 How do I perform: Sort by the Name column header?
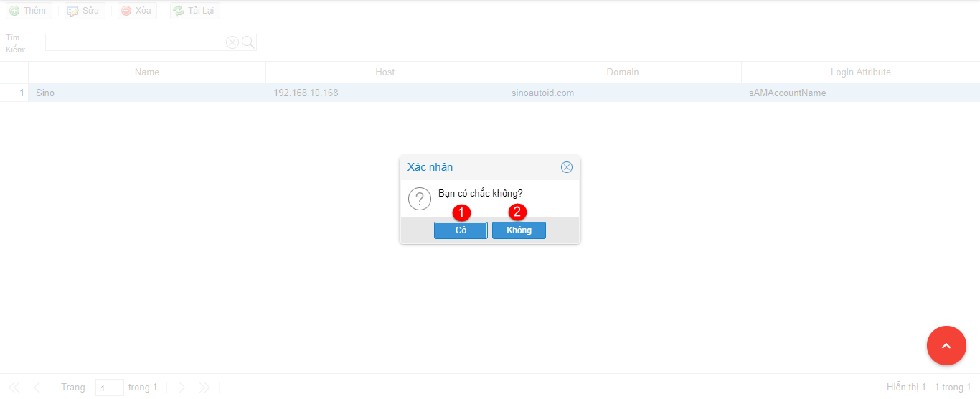pyautogui.click(x=147, y=72)
